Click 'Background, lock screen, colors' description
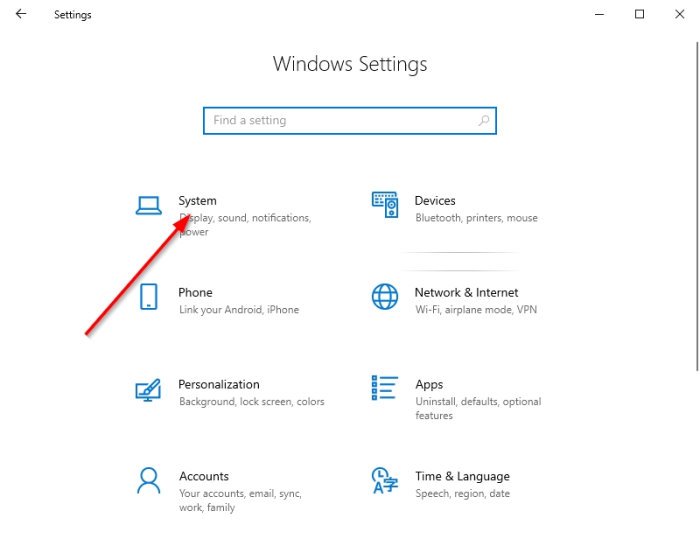Screen dimensions: 700x553 coord(252,402)
